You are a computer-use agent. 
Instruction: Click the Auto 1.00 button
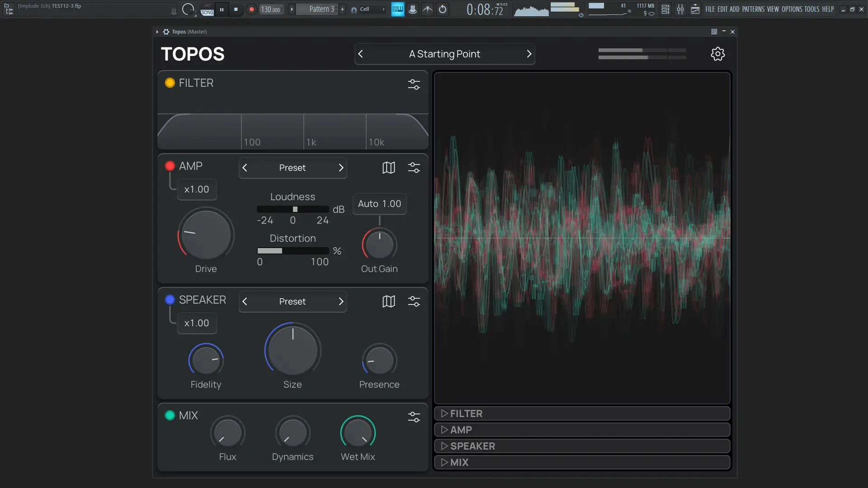coord(379,204)
